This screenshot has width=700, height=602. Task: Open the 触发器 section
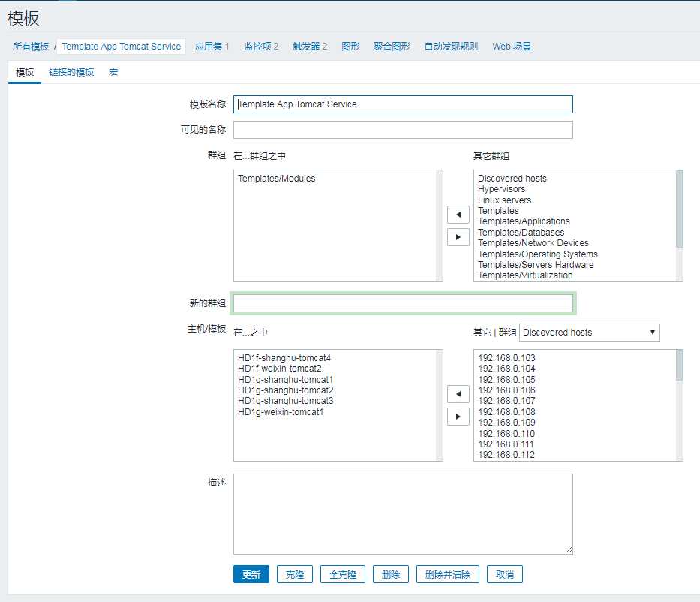click(x=310, y=47)
